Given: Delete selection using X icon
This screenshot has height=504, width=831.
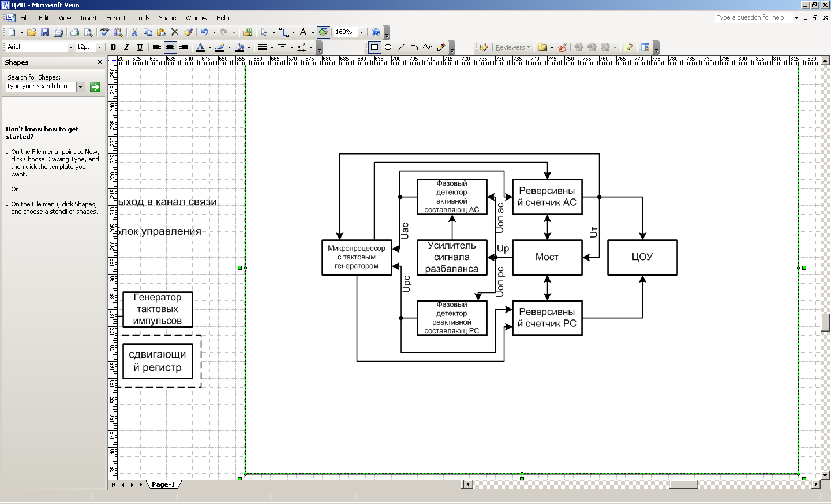Looking at the screenshot, I should (175, 32).
